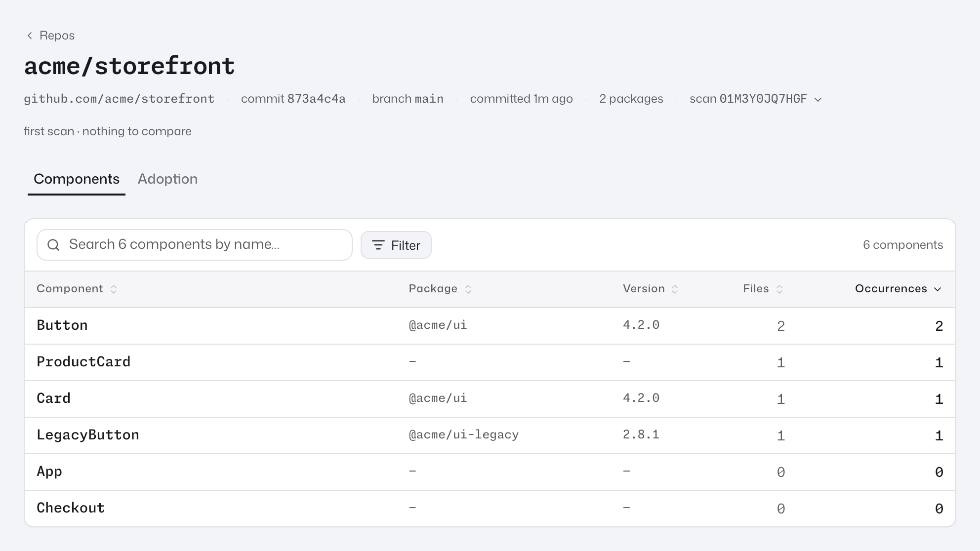980x551 pixels.
Task: Click version 4.2.0 in the Button row
Action: point(641,325)
